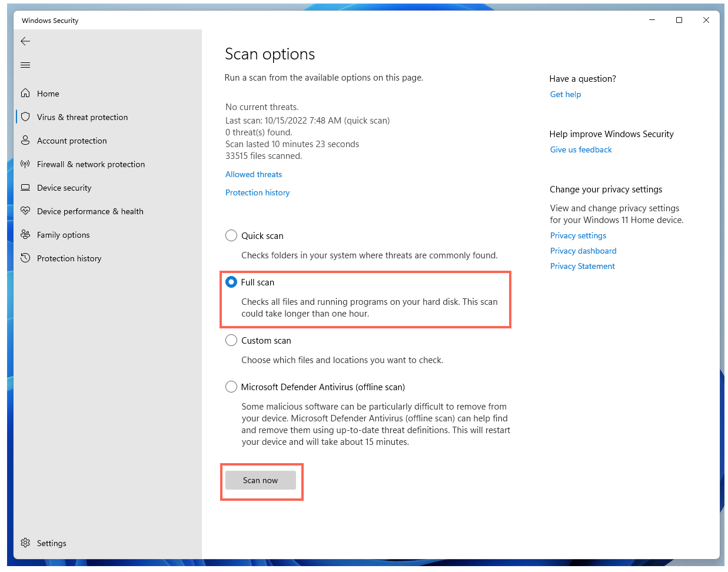The width and height of the screenshot is (728, 572).
Task: Click the Quick scan description about folders
Action: click(x=370, y=255)
